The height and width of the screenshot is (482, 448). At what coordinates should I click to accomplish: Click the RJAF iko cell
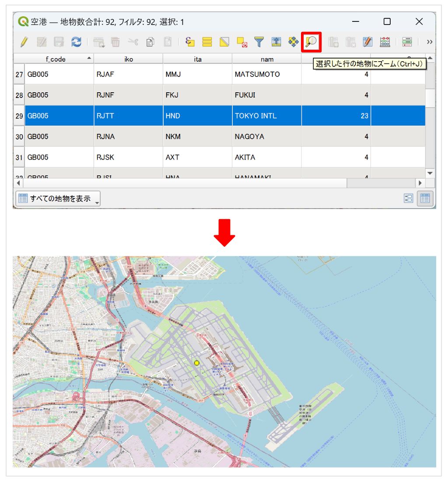[129, 74]
